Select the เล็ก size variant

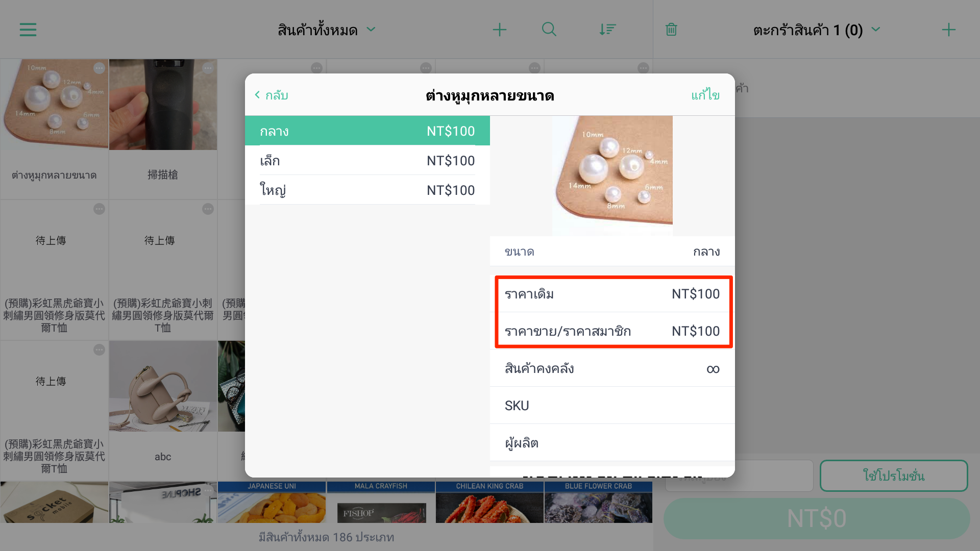coord(367,161)
